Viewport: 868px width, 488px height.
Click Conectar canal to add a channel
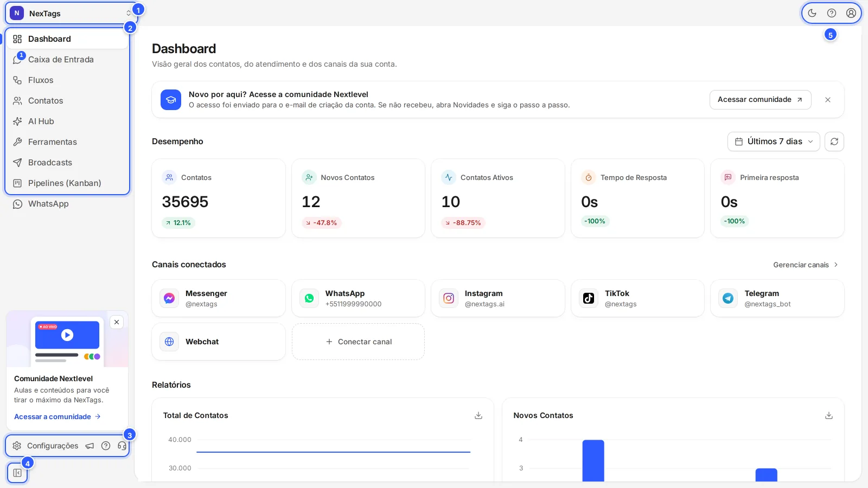pyautogui.click(x=358, y=342)
